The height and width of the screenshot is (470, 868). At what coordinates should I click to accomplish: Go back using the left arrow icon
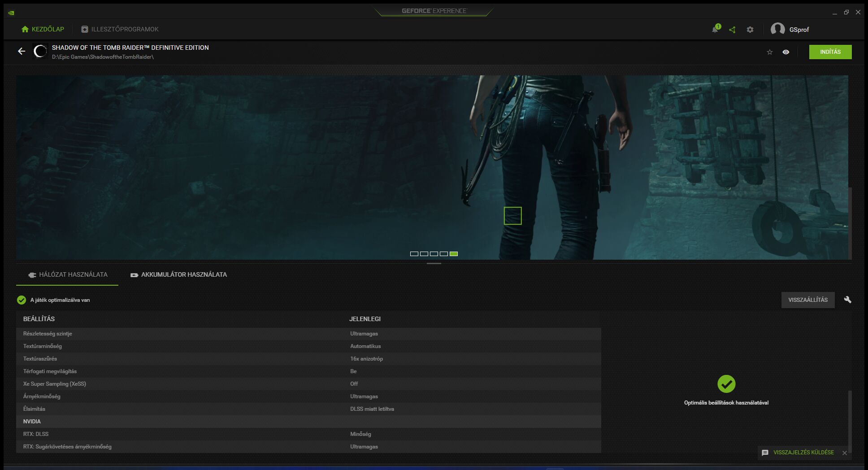[22, 51]
